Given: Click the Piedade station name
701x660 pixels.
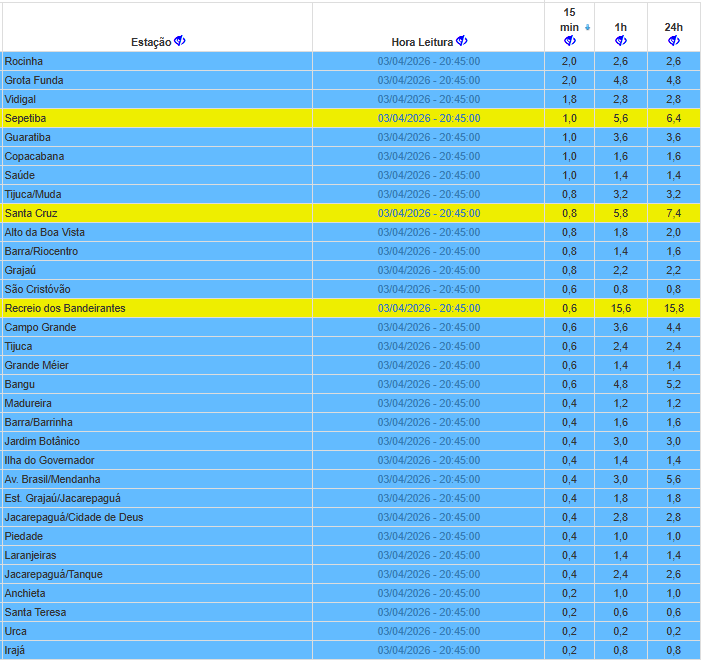Looking at the screenshot, I should pos(24,536).
